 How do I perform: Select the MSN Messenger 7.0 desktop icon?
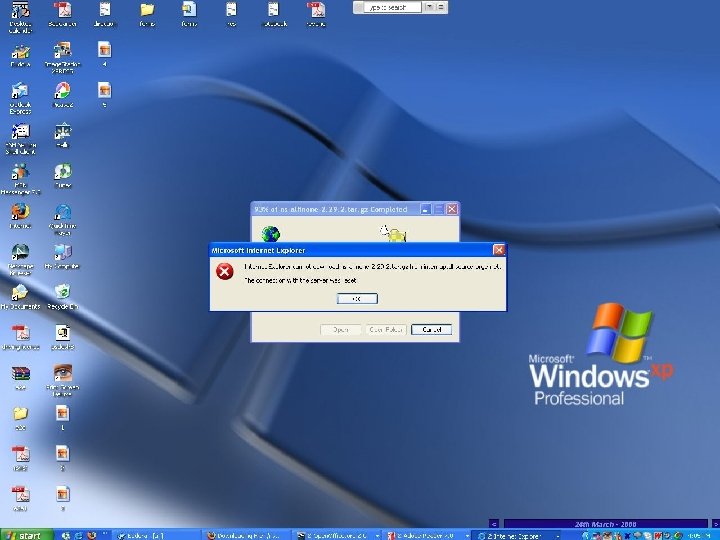point(20,172)
